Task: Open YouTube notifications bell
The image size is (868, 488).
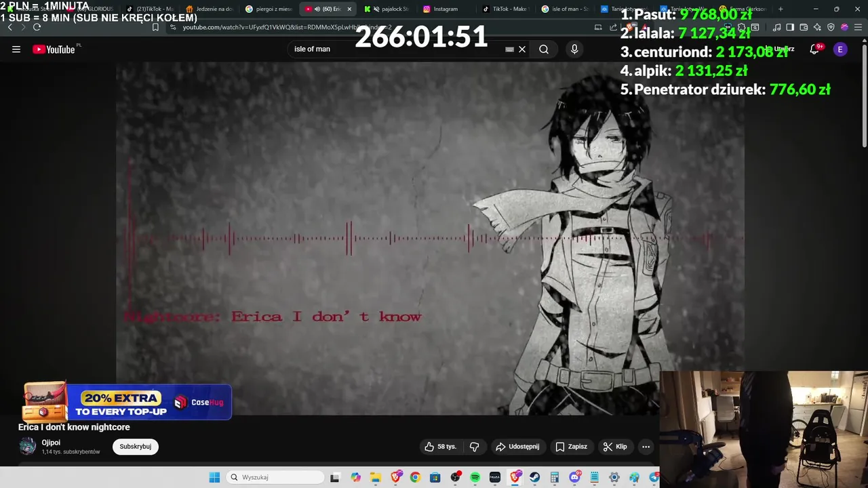Action: click(x=814, y=49)
